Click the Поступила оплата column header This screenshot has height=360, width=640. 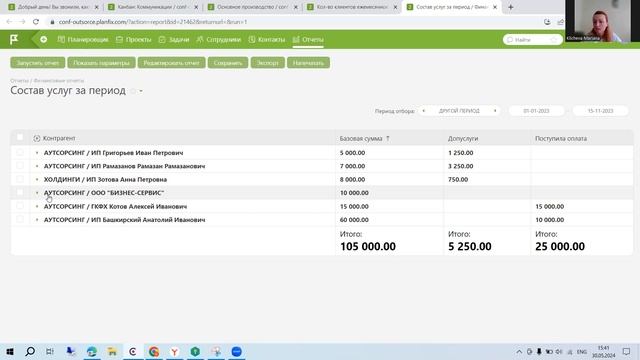pos(561,138)
